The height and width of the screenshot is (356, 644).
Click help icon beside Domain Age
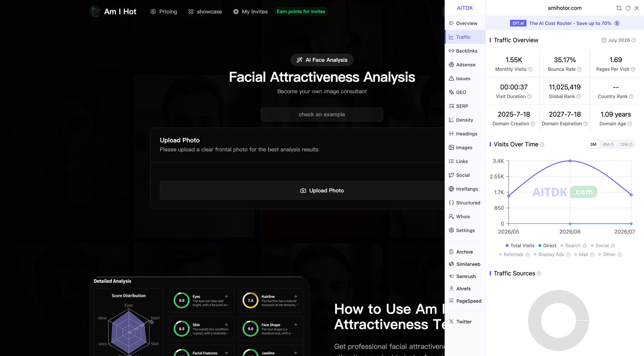point(630,124)
